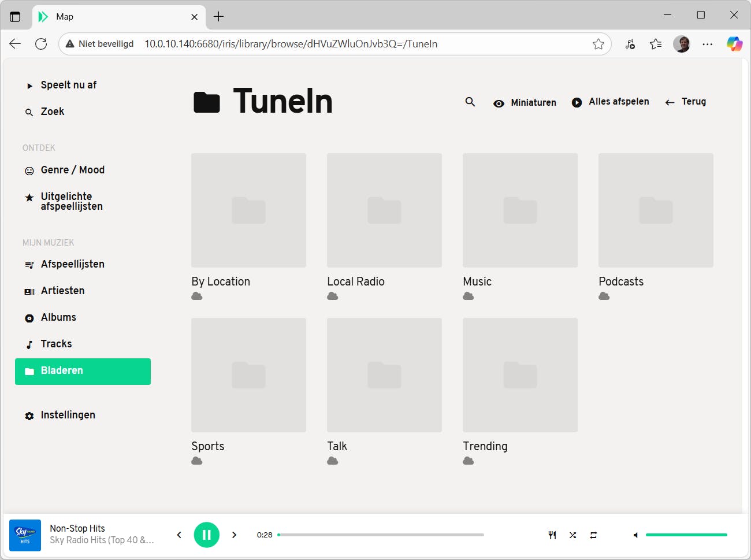Open the browser settings three-dot menu

[x=708, y=44]
